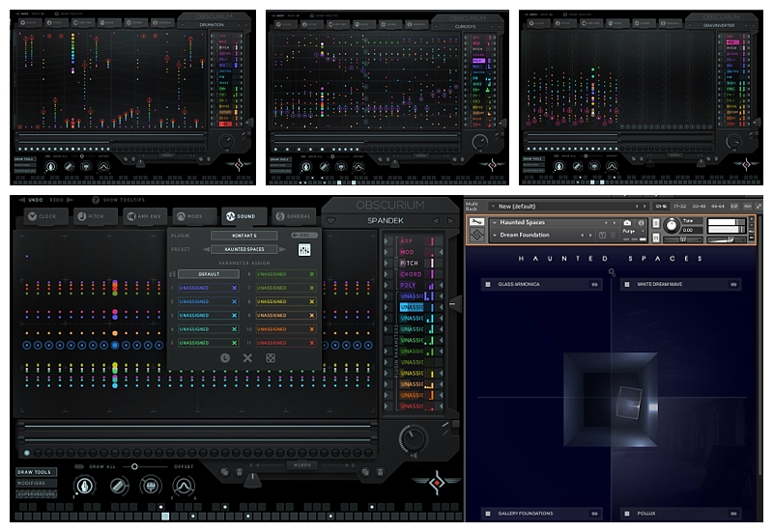773x532 pixels.
Task: Copy snapshot A icon left of Morph
Action: 225,472
